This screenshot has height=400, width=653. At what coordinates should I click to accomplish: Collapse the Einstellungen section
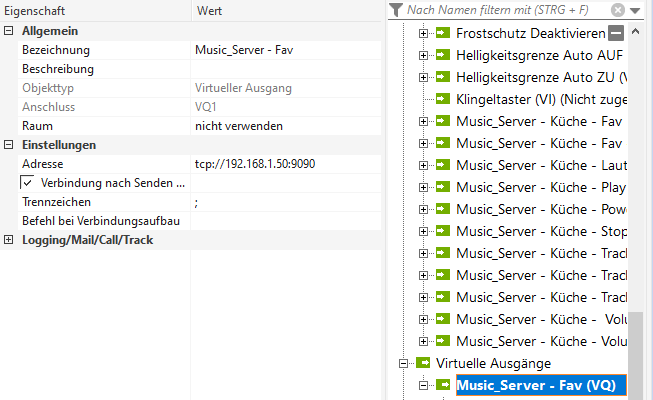click(x=9, y=145)
